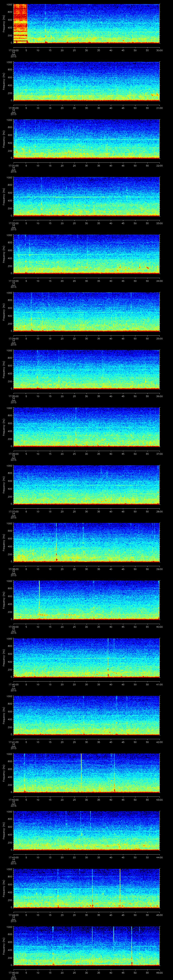Screen dimensions: 173x980
Task: Select the "17:31:00" start time label
Action: 13,165
